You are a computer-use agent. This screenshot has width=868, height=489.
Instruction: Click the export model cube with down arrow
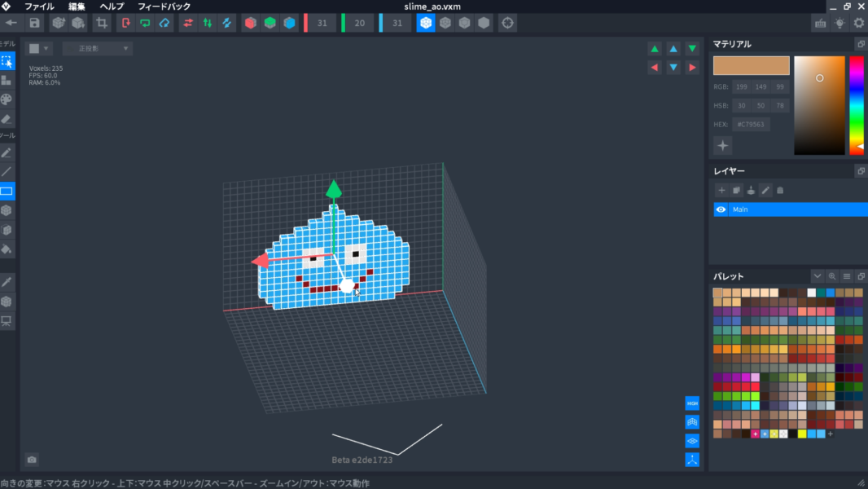78,24
